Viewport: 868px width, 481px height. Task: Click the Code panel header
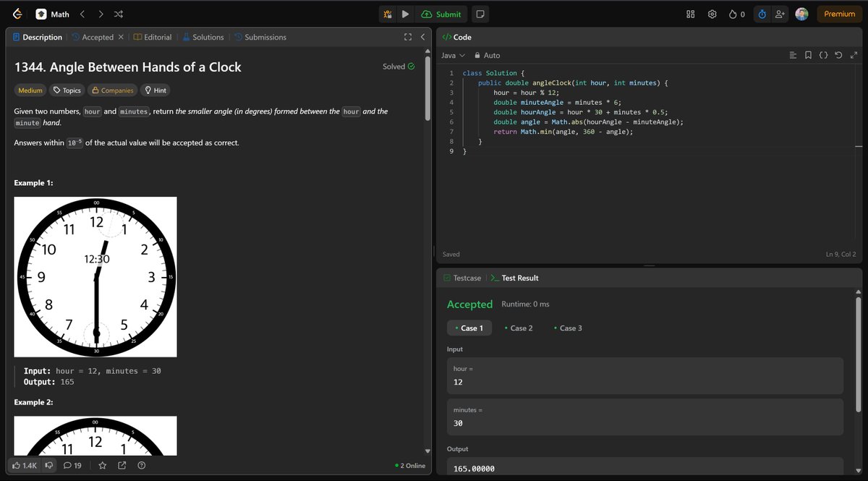(x=456, y=37)
